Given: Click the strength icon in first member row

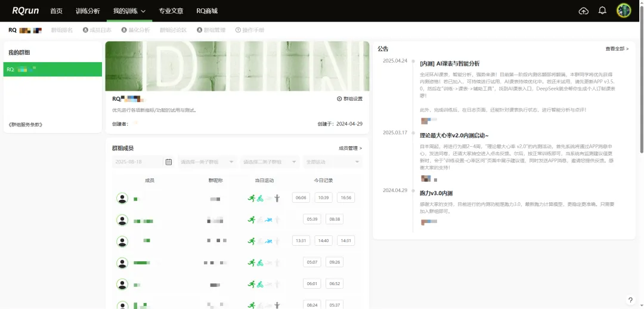Looking at the screenshot, I should pos(277,198).
